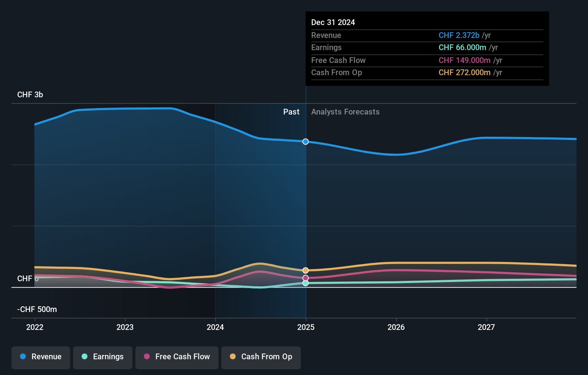Click the 2026 label on the x-axis

coord(396,327)
